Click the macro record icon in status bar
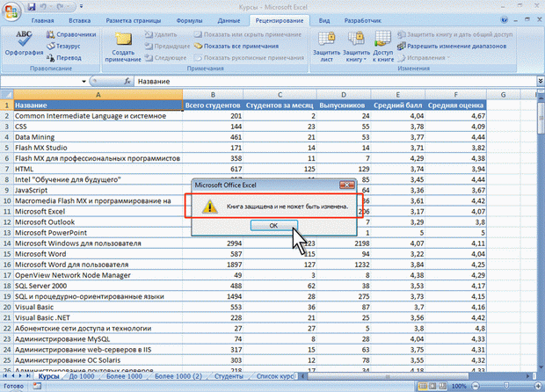Viewport: 545px width, 392px height. (x=37, y=386)
